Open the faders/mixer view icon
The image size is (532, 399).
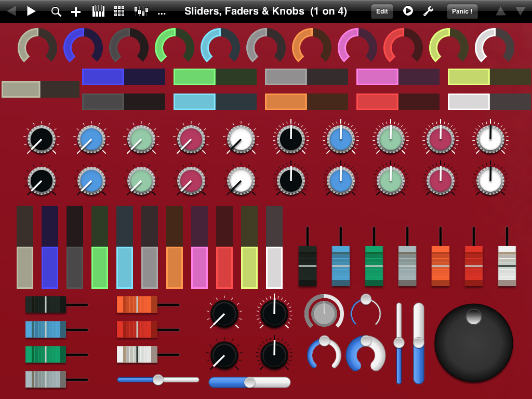click(140, 11)
